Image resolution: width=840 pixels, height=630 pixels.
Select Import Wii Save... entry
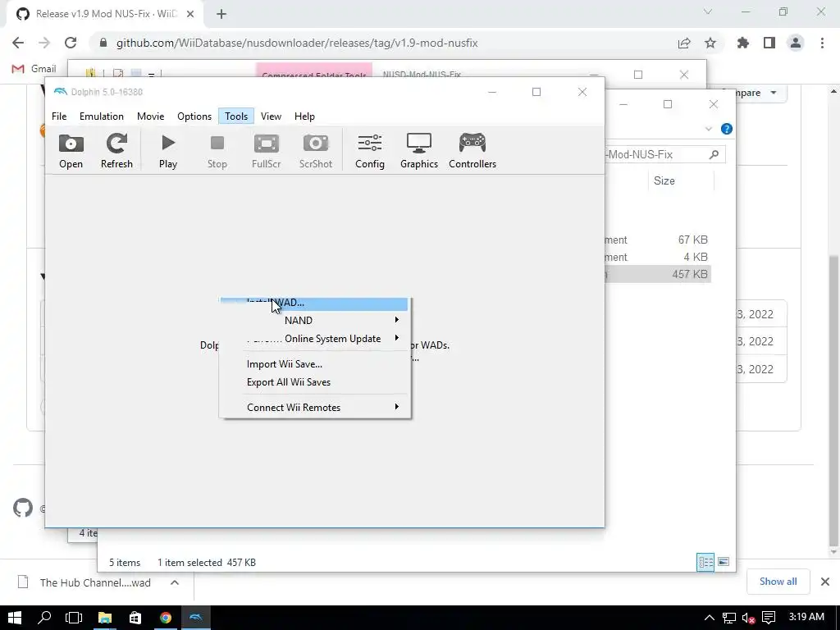(x=314, y=364)
